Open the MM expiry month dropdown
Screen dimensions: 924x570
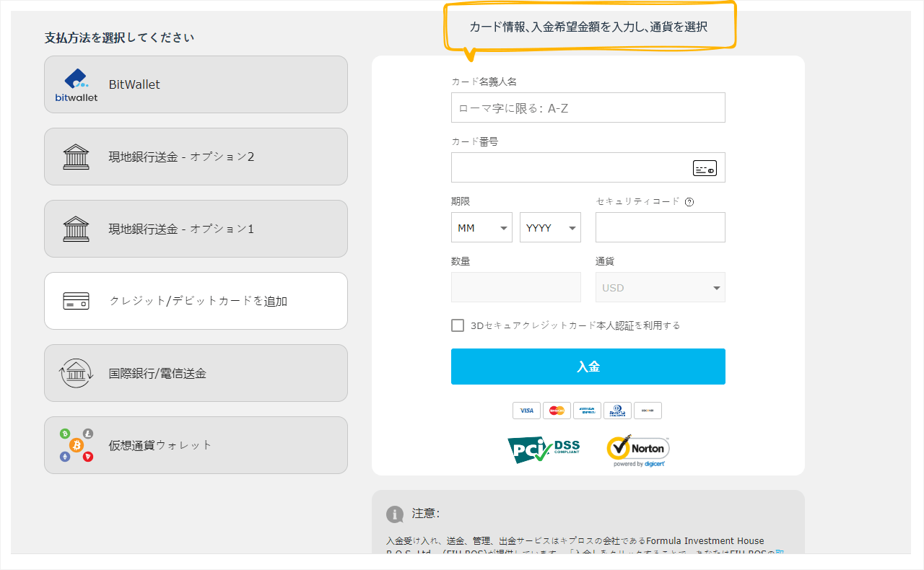(481, 227)
